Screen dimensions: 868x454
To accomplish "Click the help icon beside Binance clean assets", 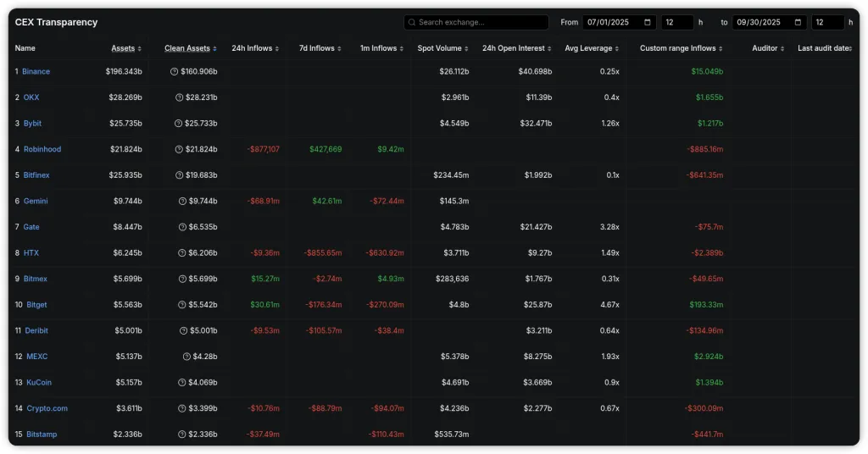I will coord(174,72).
